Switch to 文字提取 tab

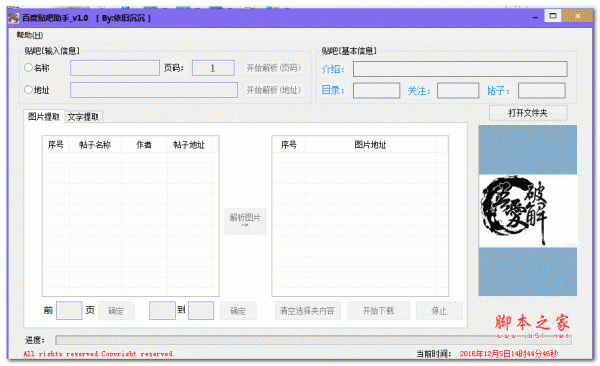click(x=83, y=117)
